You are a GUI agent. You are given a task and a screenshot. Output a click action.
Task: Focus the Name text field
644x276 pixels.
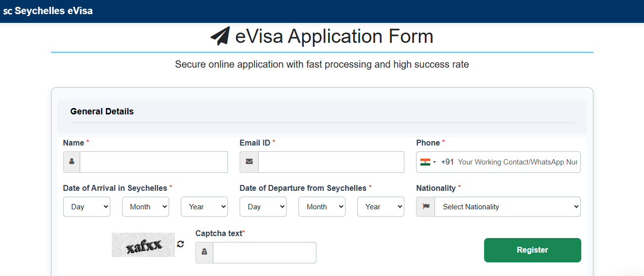(x=154, y=162)
